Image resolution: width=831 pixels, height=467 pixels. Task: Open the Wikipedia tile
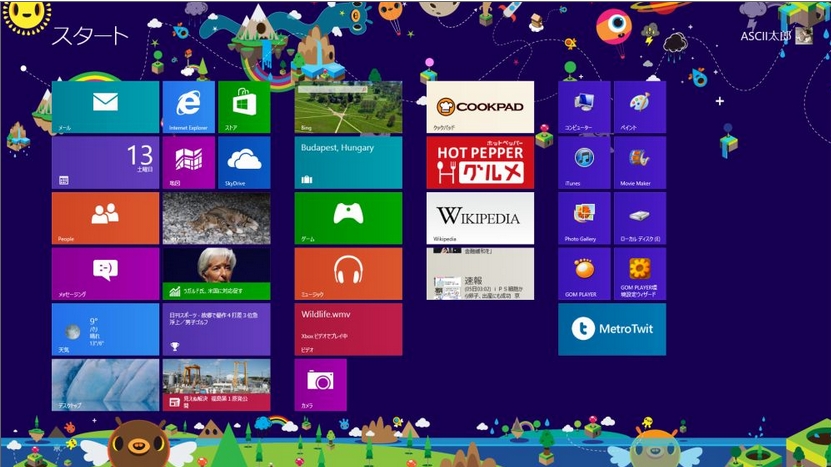click(x=480, y=218)
